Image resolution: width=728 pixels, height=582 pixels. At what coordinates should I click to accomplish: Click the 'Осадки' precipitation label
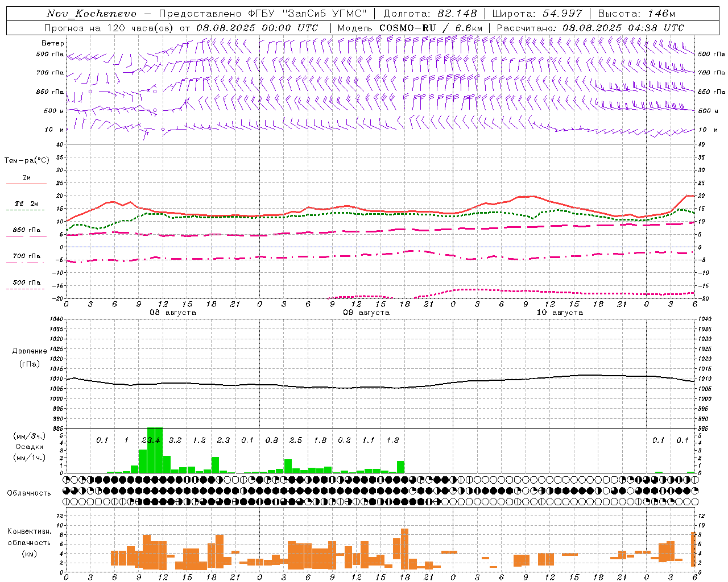coord(29,447)
